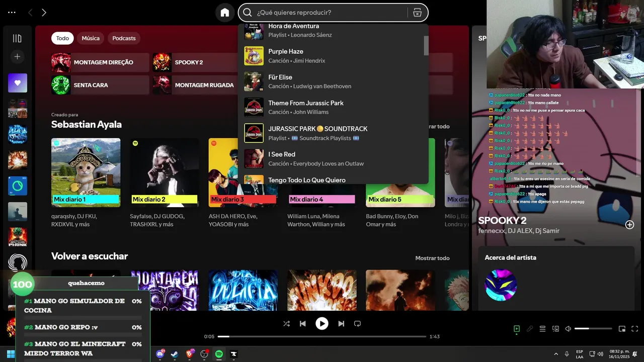This screenshot has width=644, height=362.
Task: Open Discord from the taskbar
Action: (160, 354)
